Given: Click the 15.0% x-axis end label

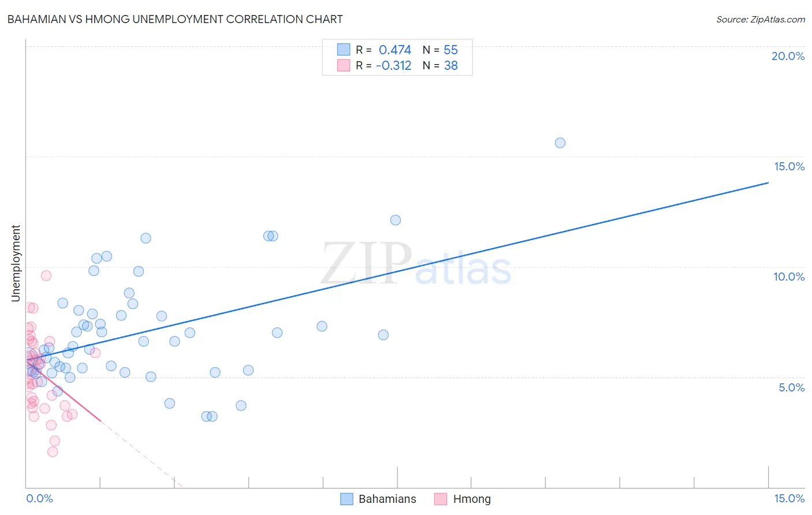Looking at the screenshot, I should tap(789, 498).
